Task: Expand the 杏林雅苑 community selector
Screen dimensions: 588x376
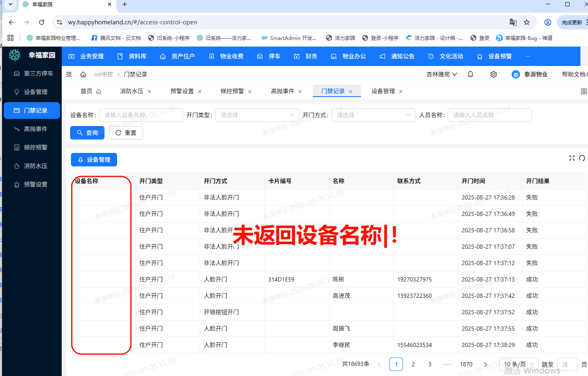Action: point(442,74)
